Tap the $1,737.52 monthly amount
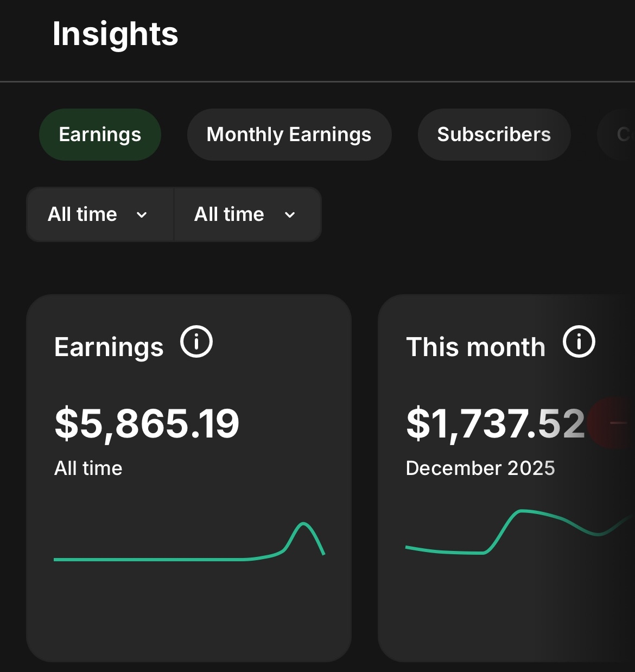Image resolution: width=635 pixels, height=672 pixels. pyautogui.click(x=495, y=423)
